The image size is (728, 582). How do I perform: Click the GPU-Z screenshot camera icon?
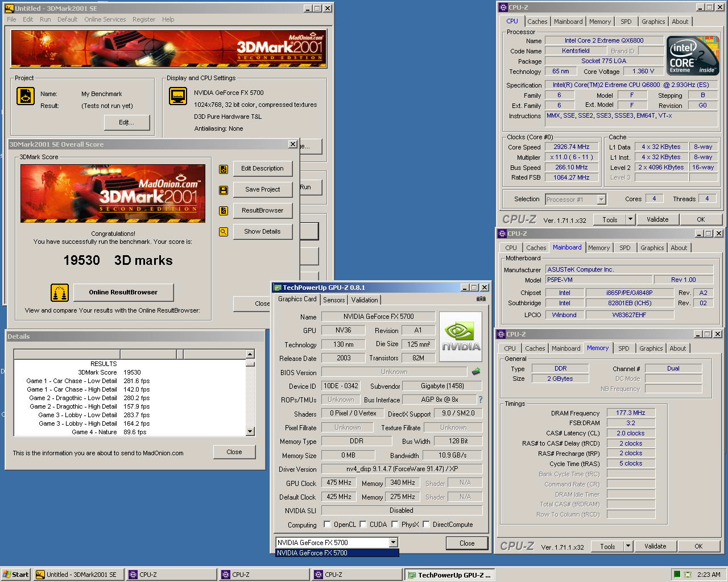pos(481,299)
